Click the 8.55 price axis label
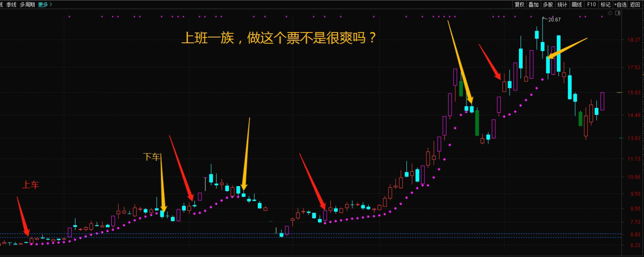Screen dimensions: 644x257 tap(635, 209)
